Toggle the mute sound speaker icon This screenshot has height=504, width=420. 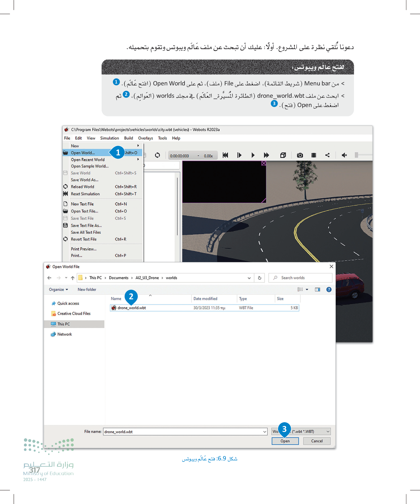[344, 155]
